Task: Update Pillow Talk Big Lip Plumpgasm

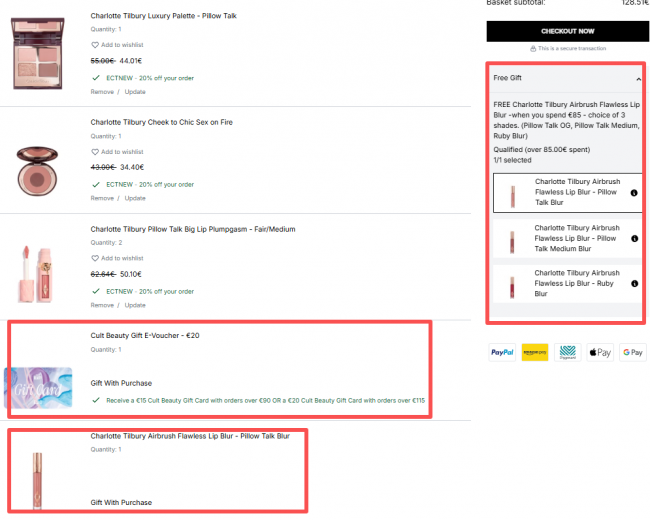Action: (x=135, y=305)
